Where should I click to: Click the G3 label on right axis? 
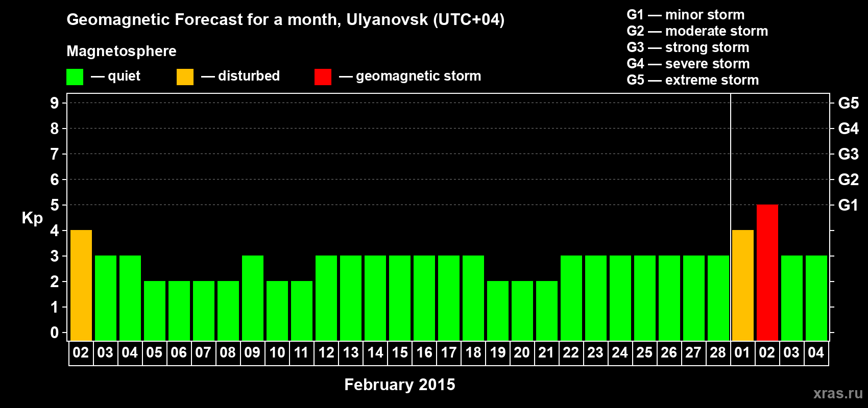[x=849, y=154]
